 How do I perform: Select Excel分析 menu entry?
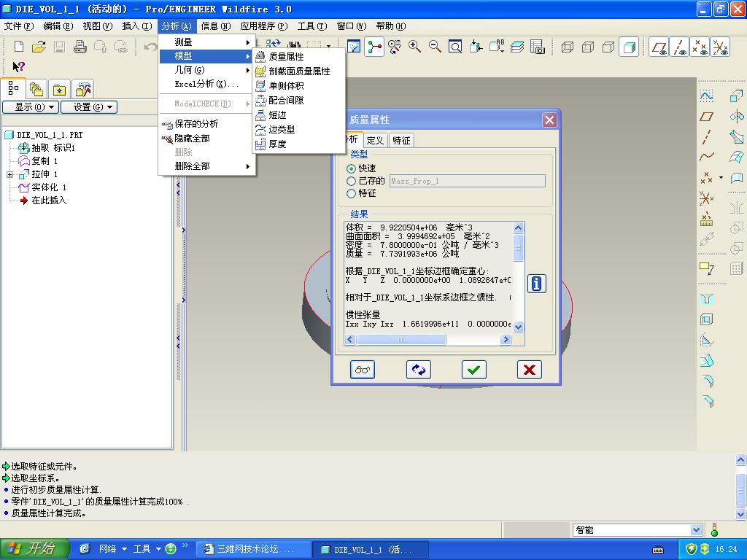pyautogui.click(x=207, y=85)
